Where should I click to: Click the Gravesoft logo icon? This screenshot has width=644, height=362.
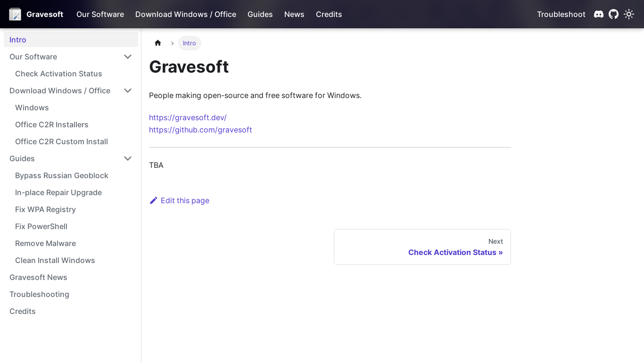15,14
